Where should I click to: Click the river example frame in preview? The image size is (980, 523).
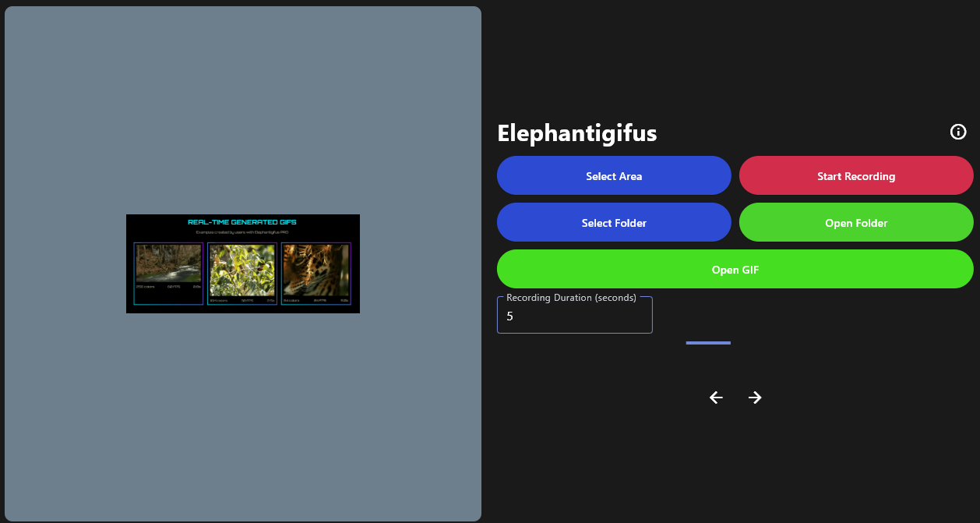[168, 274]
